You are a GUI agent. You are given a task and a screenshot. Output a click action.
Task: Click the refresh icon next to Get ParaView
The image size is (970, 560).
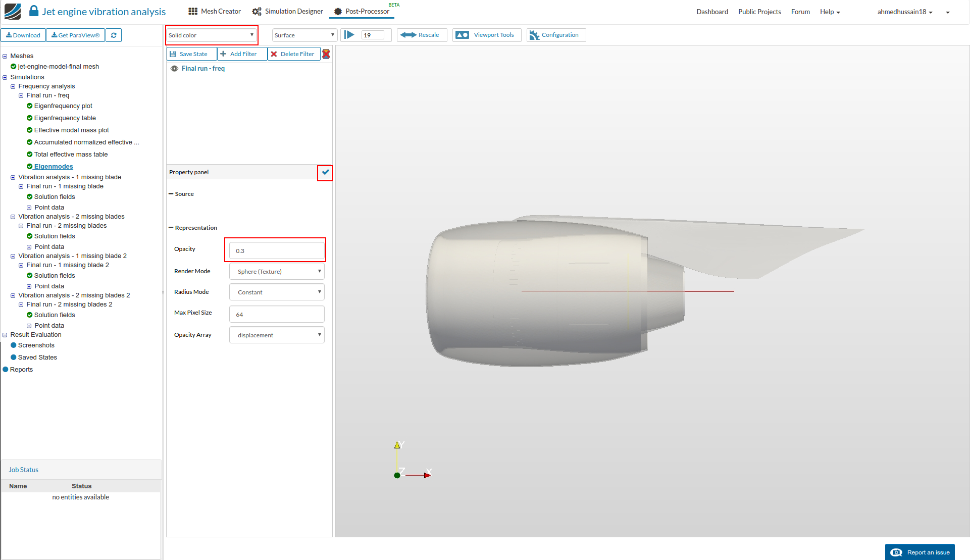pos(114,35)
